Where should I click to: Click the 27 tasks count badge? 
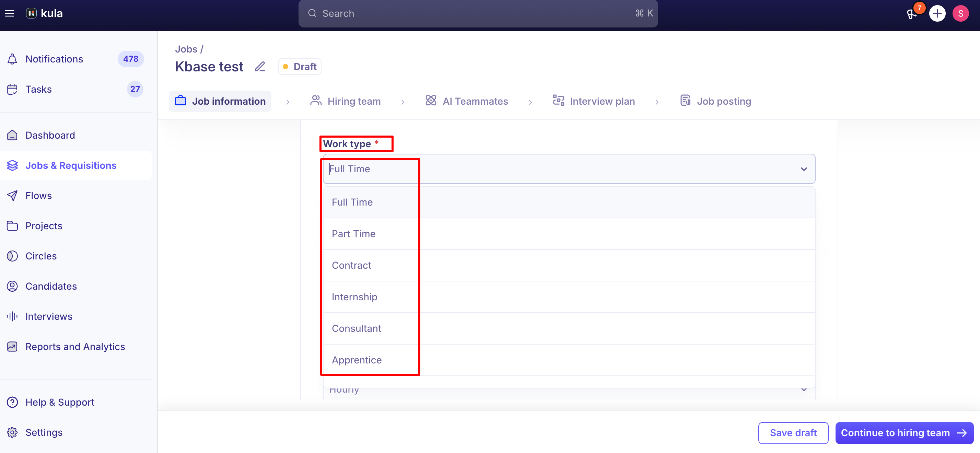pyautogui.click(x=135, y=89)
